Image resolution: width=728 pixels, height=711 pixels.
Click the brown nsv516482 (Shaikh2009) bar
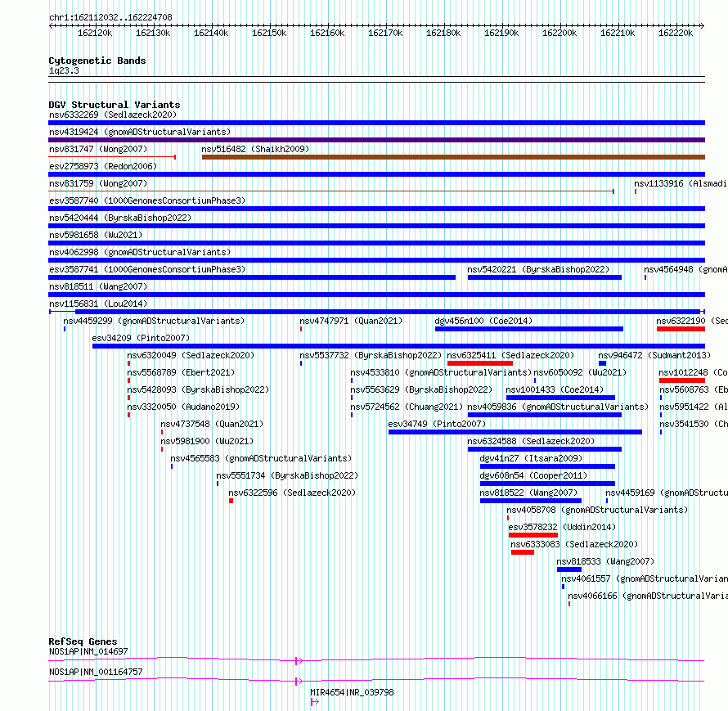pos(454,157)
